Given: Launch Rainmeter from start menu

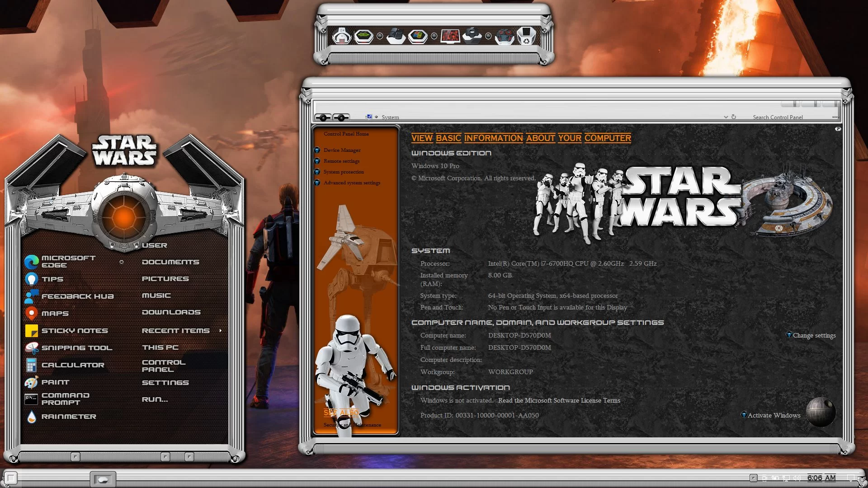Looking at the screenshot, I should (68, 417).
